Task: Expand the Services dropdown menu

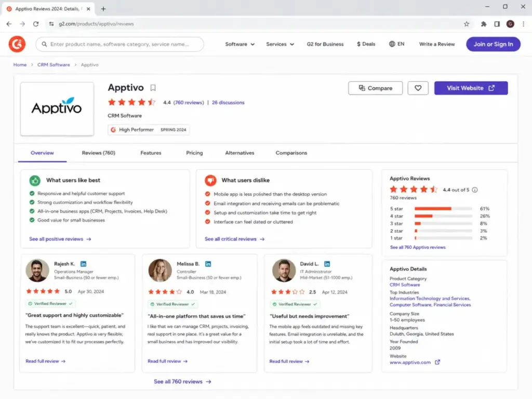Action: tap(280, 44)
